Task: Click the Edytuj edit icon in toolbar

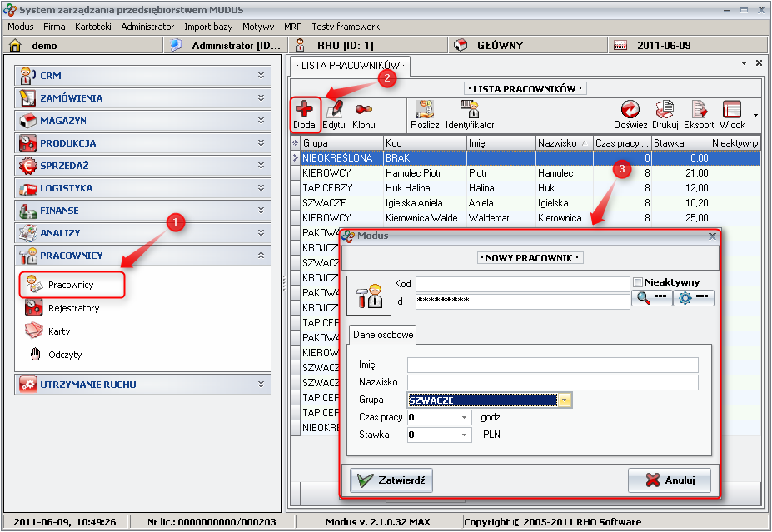Action: click(335, 109)
